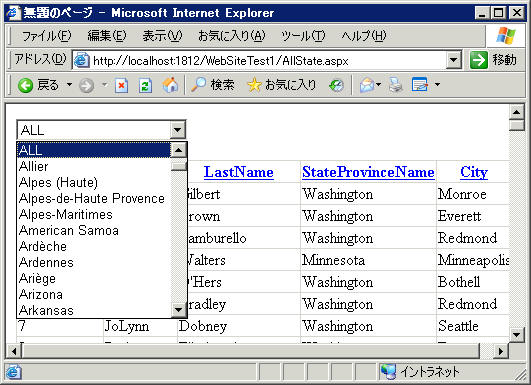The image size is (531, 385).
Task: Choose Alpes-de-Haute Provence from the list
Action: coord(94,198)
